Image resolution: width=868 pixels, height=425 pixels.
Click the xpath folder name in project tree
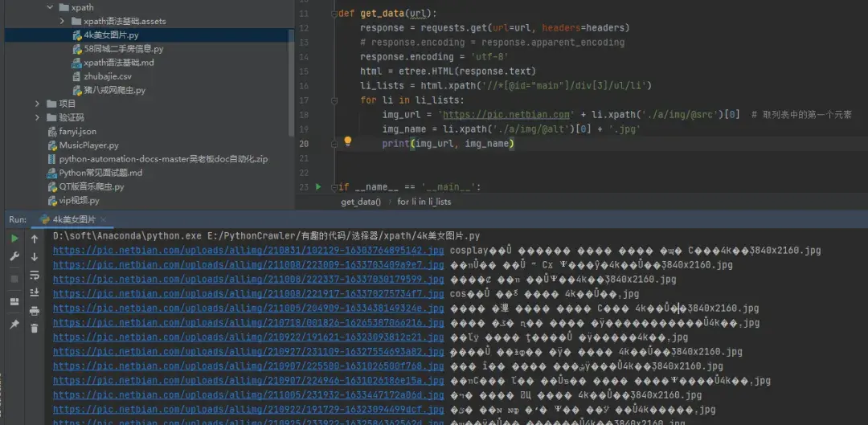tap(83, 8)
